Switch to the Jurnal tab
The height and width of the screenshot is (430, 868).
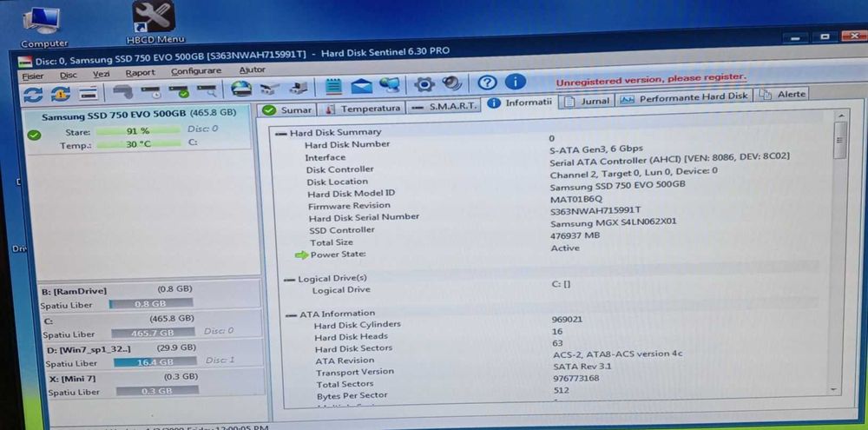click(587, 101)
